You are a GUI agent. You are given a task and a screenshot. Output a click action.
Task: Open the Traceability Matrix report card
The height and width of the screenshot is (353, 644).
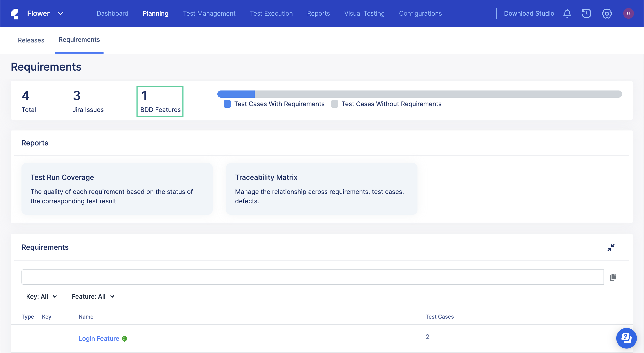coord(322,189)
